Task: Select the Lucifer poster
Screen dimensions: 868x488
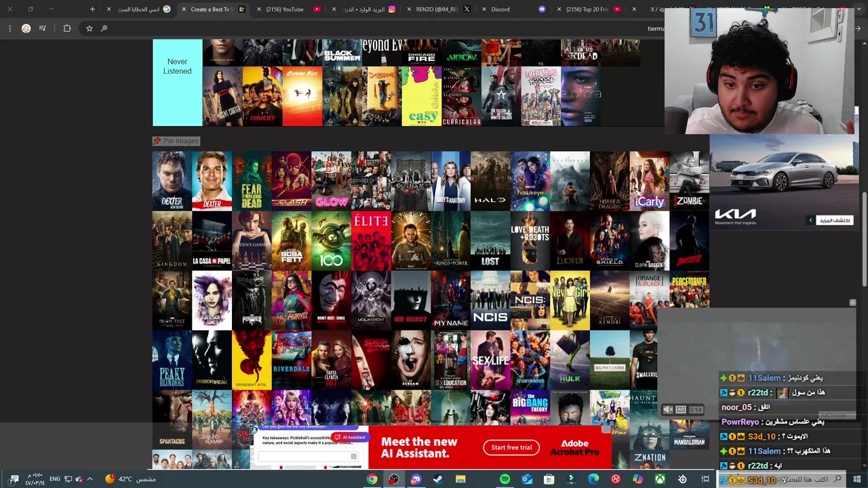Action: pos(570,241)
